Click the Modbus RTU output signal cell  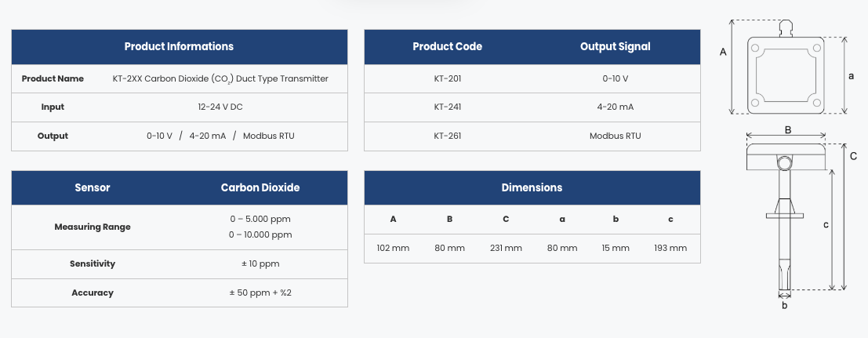(x=615, y=136)
